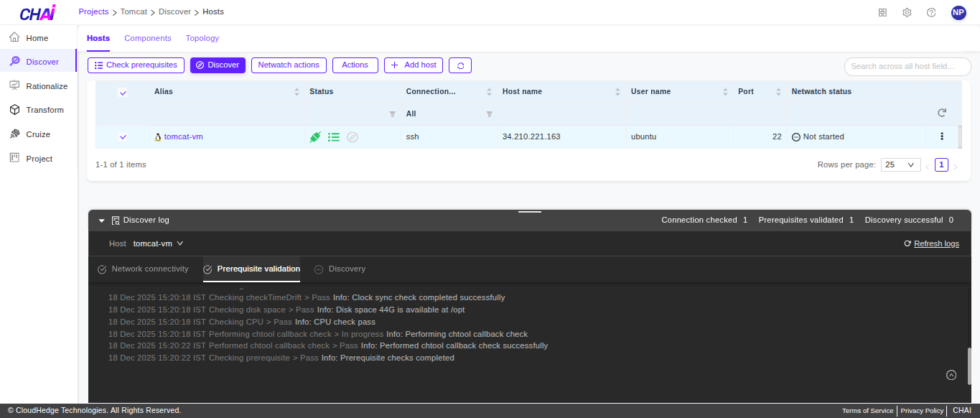Image resolution: width=980 pixels, height=418 pixels.
Task: Click the refresh hosts toolbar button
Action: (x=460, y=65)
